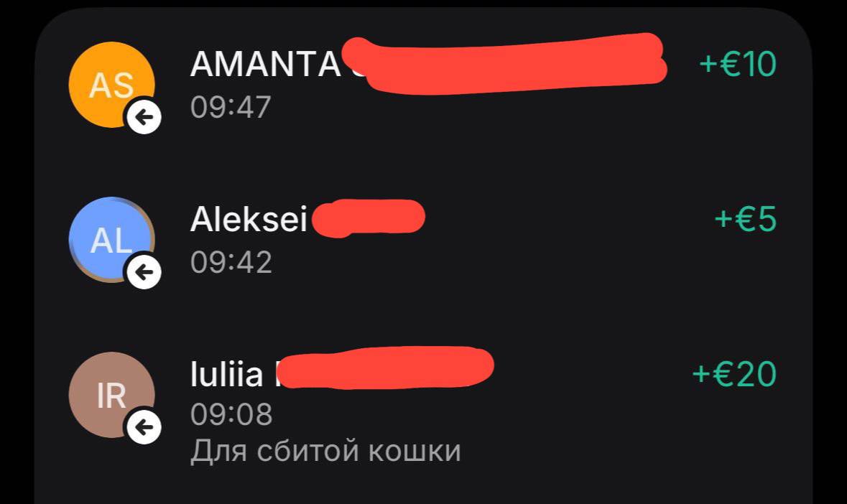Click the red redaction over AMANTA surname
This screenshot has height=504, width=847.
tap(504, 64)
